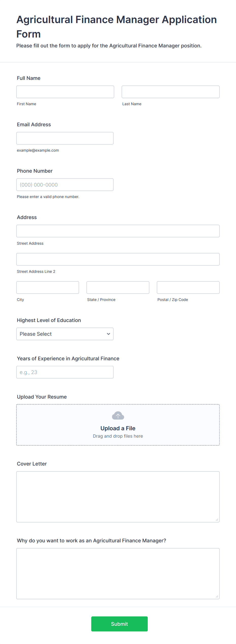Viewport: 236px width, 644px height.
Task: Click the City input field
Action: pyautogui.click(x=48, y=288)
